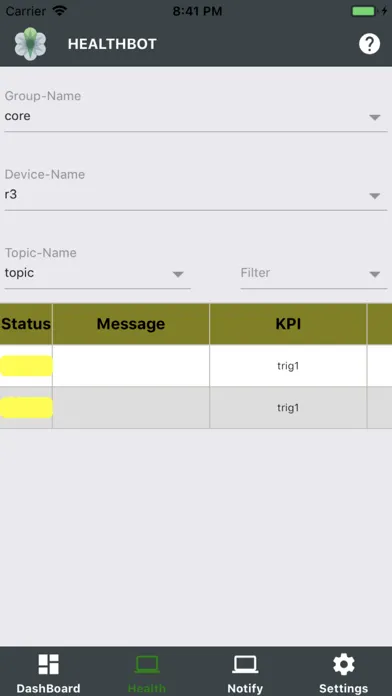Open the DashBoard tab

pyautogui.click(x=48, y=672)
